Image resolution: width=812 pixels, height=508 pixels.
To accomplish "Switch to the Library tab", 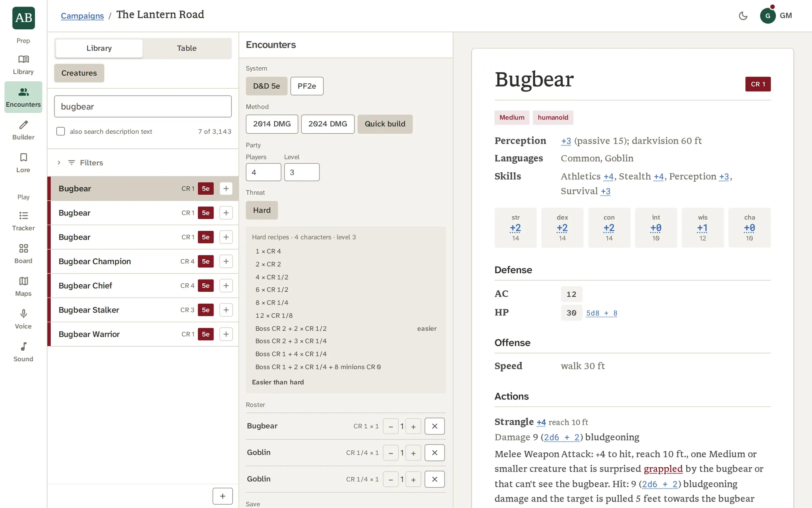I will coord(99,48).
